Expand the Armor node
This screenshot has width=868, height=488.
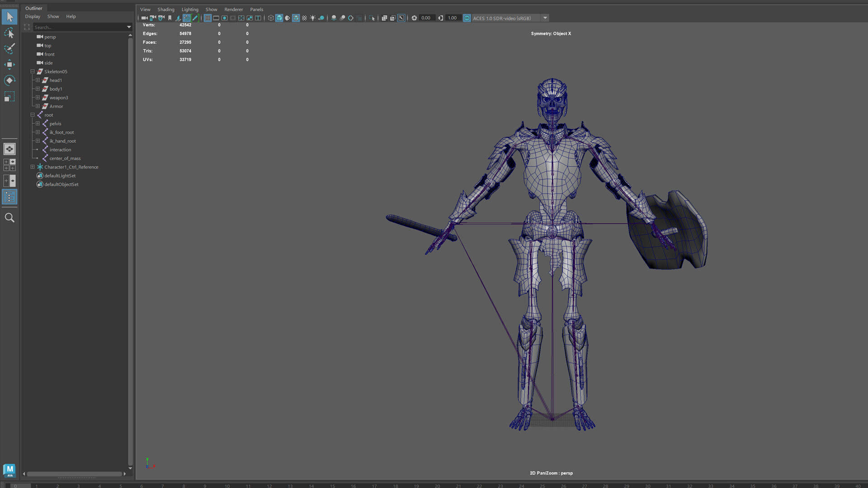click(x=38, y=106)
